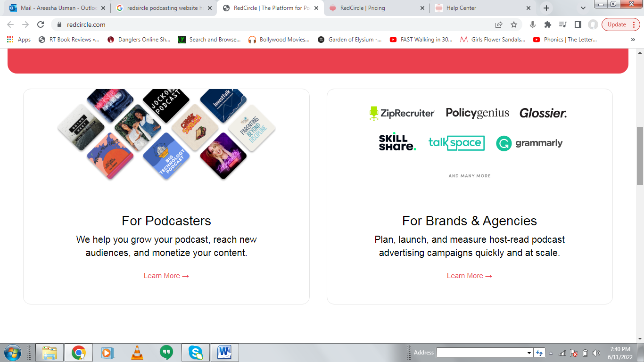Open the Search and Browse bookmark
The height and width of the screenshot is (362, 644).
click(210, 40)
